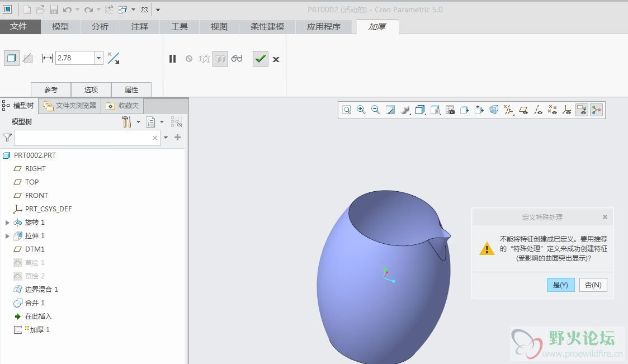The image size is (628, 364).
Task: Click the close window icon in quick toolbar
Action: [x=145, y=10]
